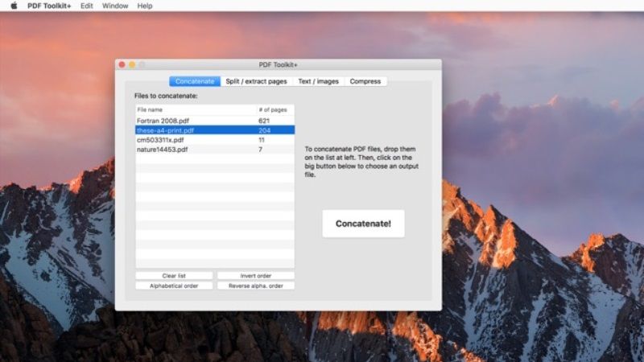
Task: Click the 621 page count cell
Action: (264, 121)
